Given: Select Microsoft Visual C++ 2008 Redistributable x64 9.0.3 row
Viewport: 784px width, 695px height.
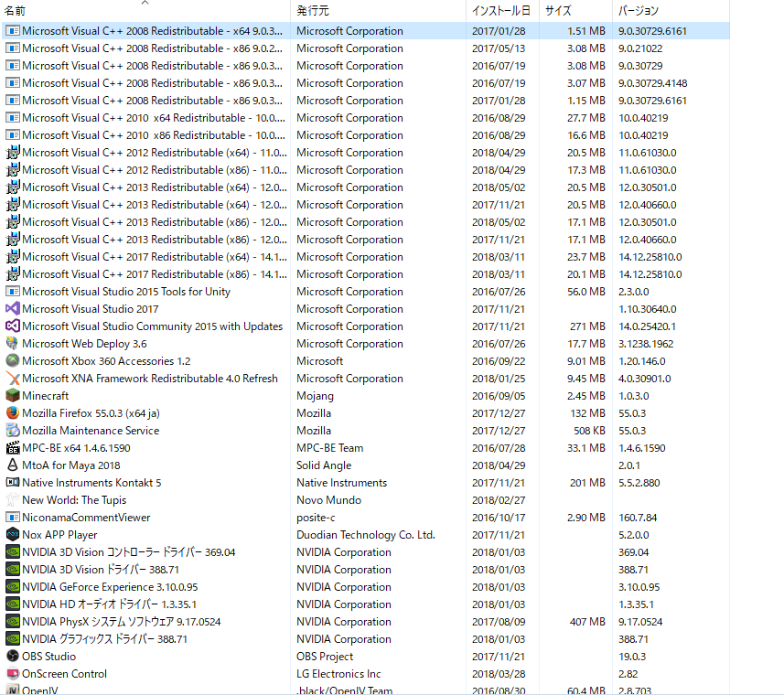Looking at the screenshot, I should click(x=366, y=31).
